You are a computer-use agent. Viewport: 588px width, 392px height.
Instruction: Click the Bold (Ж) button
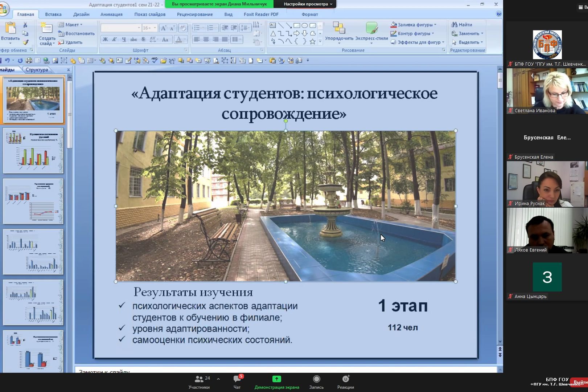pyautogui.click(x=105, y=39)
